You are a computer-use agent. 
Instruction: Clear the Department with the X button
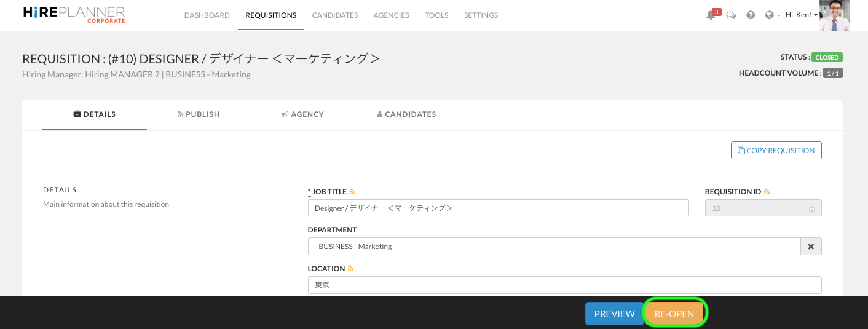tap(811, 246)
